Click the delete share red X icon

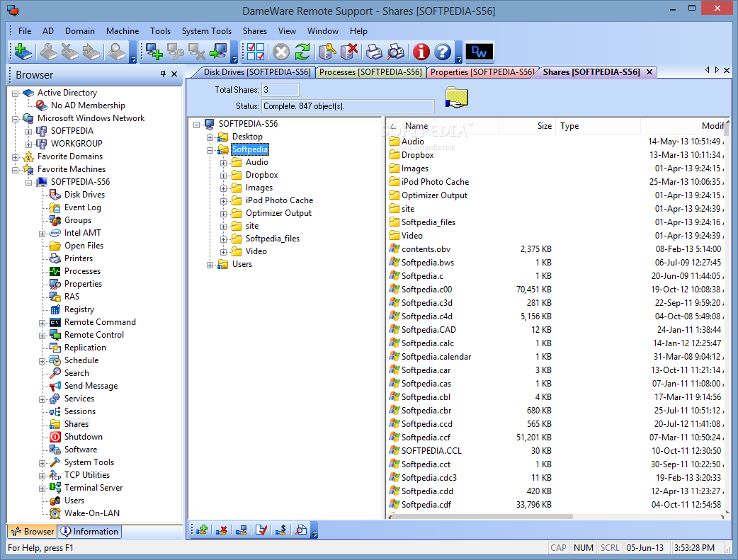(221, 530)
